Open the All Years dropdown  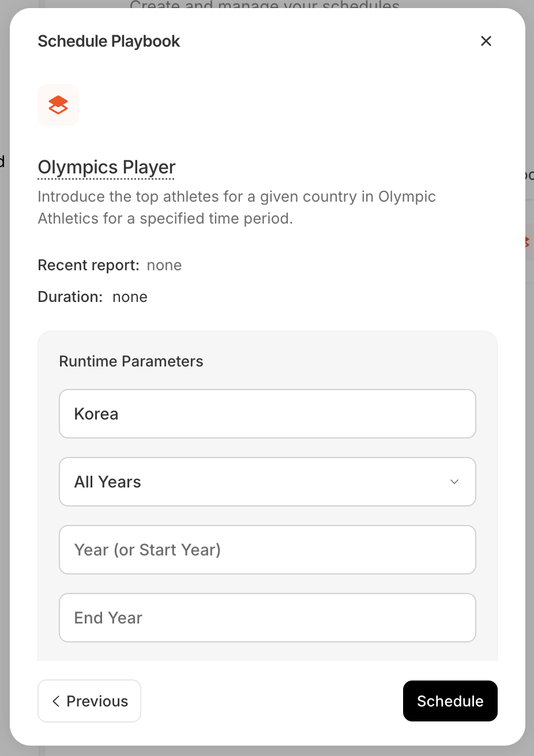coord(268,482)
